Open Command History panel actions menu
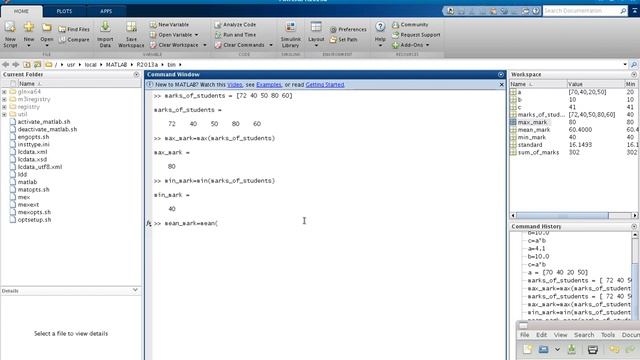This screenshot has width=640, height=360. click(634, 227)
